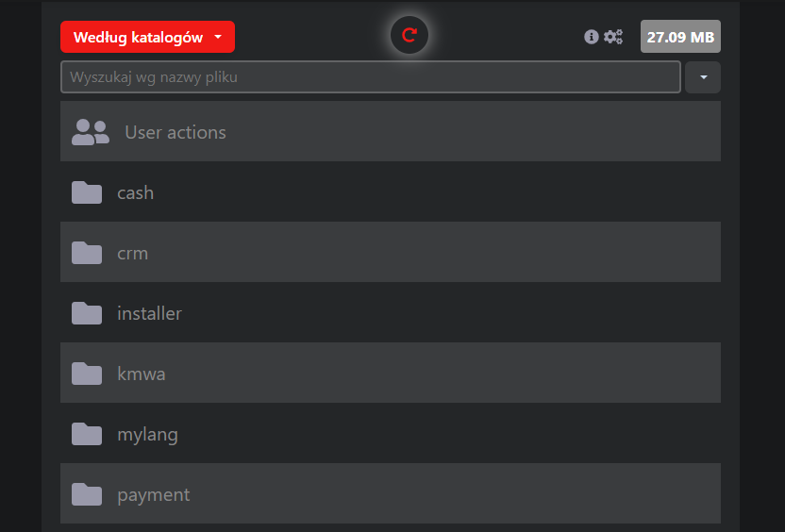Click the mylang folder icon
Viewport: 785px width, 532px height.
(87, 434)
